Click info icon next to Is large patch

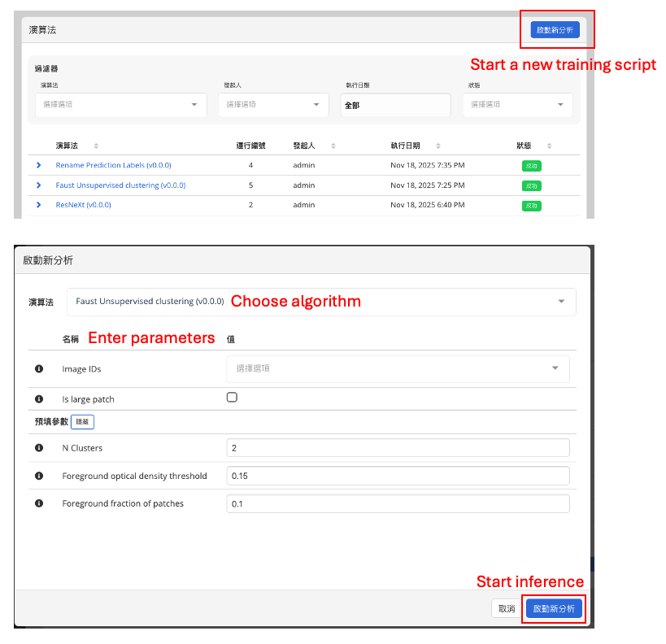coord(38,400)
